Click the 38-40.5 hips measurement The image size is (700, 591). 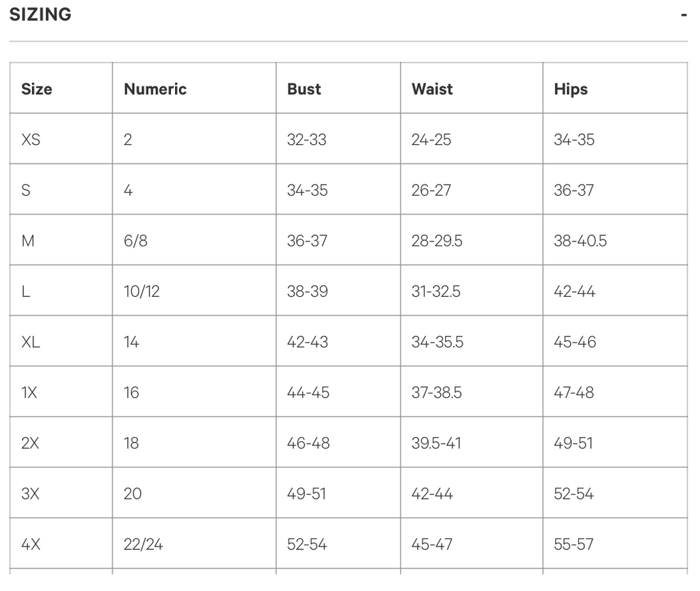(580, 241)
